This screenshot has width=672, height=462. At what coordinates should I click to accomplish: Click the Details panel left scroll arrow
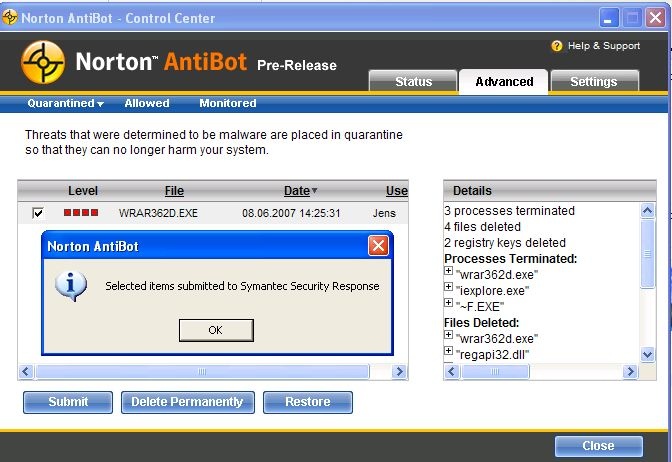click(452, 371)
